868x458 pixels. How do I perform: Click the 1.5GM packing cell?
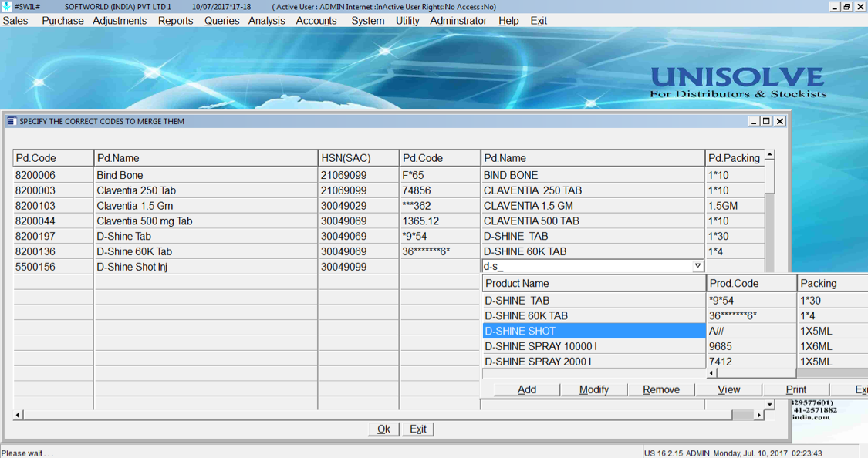point(735,206)
